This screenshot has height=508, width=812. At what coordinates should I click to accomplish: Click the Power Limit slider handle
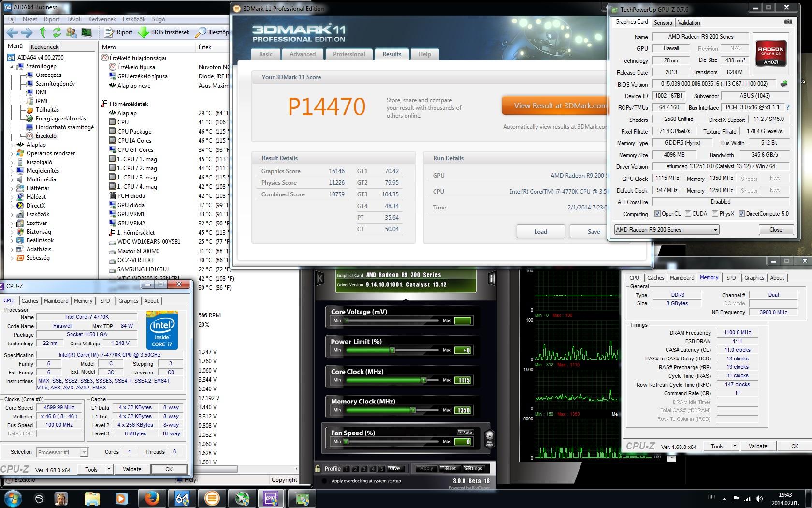(x=392, y=350)
